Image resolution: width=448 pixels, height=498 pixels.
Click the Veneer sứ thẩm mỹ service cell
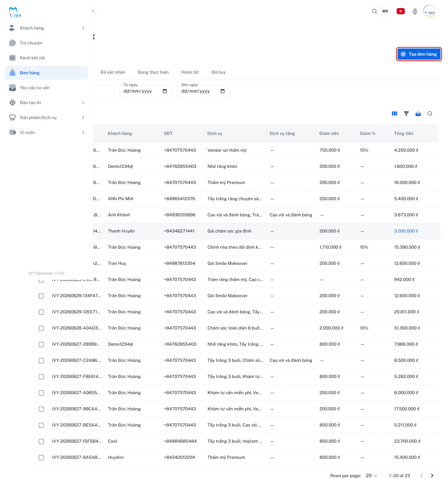227,150
